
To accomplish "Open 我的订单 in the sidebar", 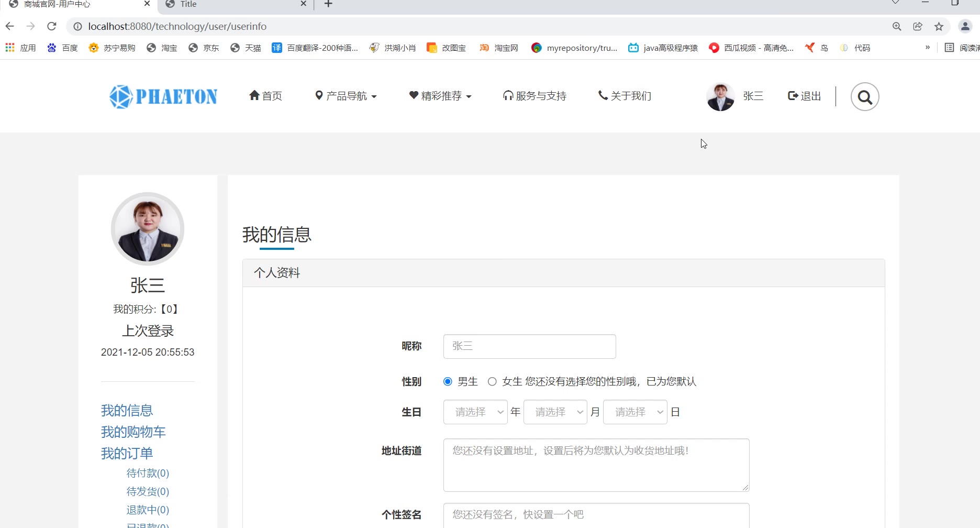I will [x=127, y=453].
